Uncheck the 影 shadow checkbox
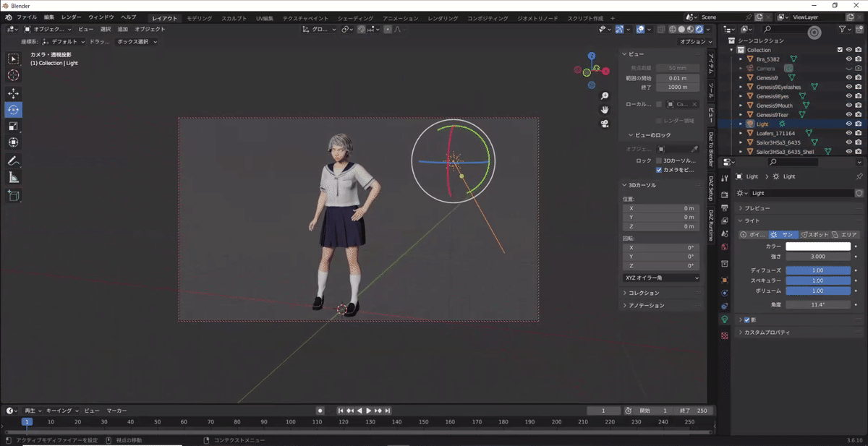This screenshot has width=868, height=446. 747,320
